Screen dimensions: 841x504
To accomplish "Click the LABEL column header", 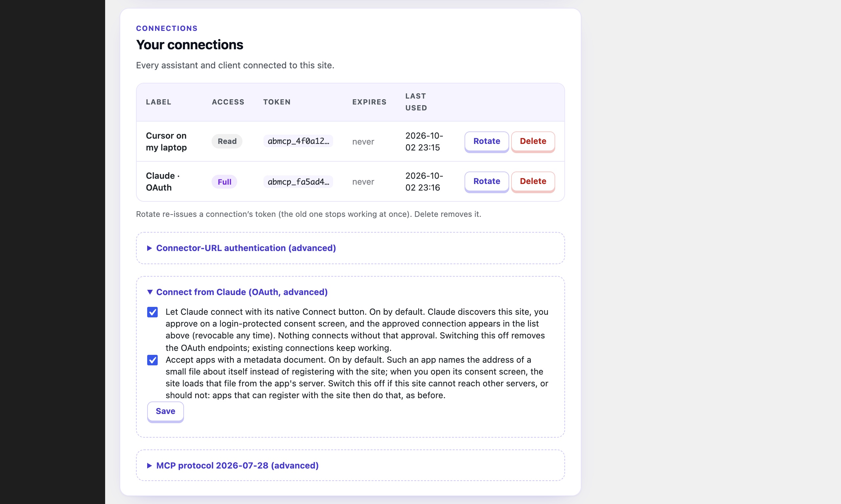I will (158, 102).
